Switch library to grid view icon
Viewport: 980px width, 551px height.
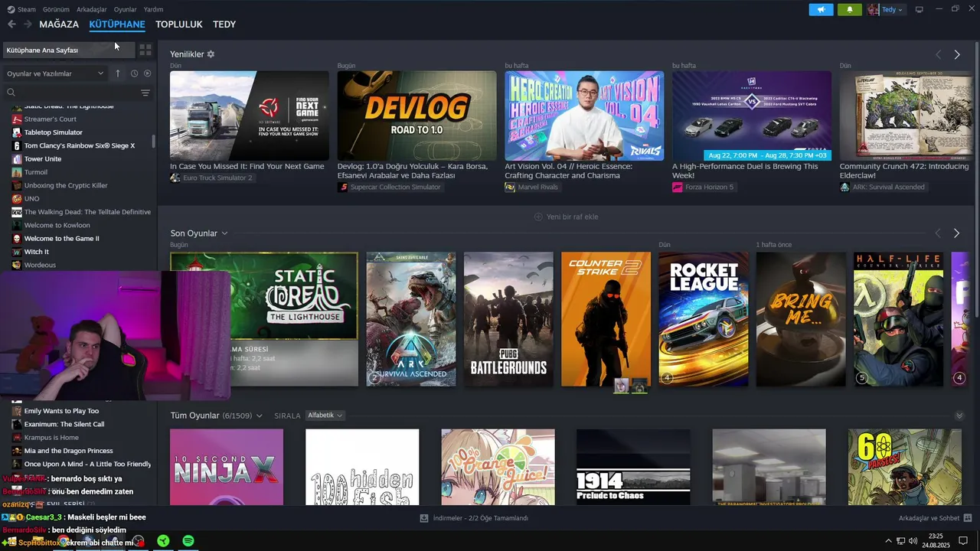pos(145,50)
